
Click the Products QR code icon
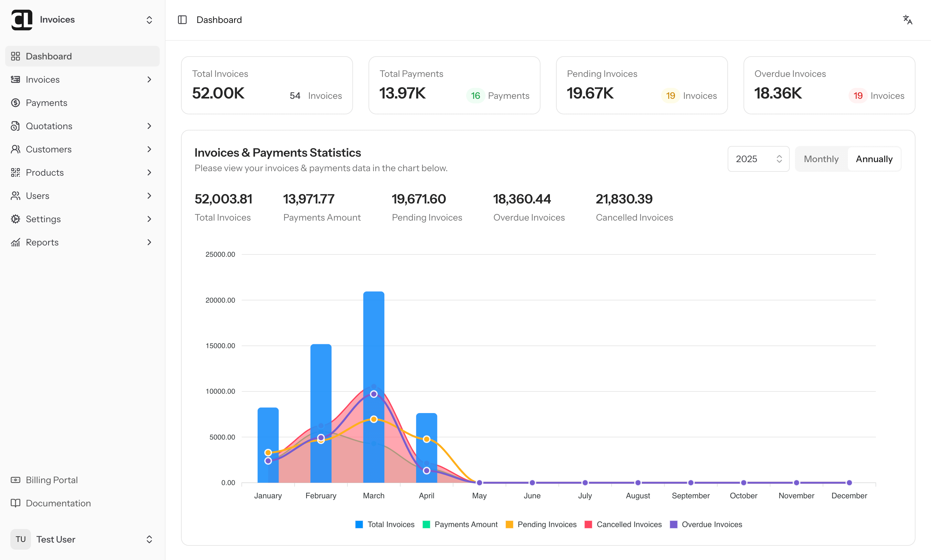click(x=16, y=172)
